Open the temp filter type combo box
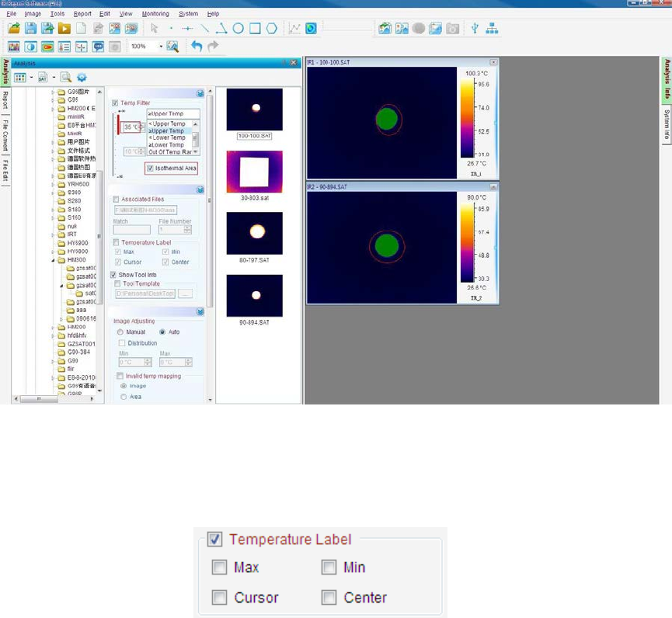 [x=173, y=113]
